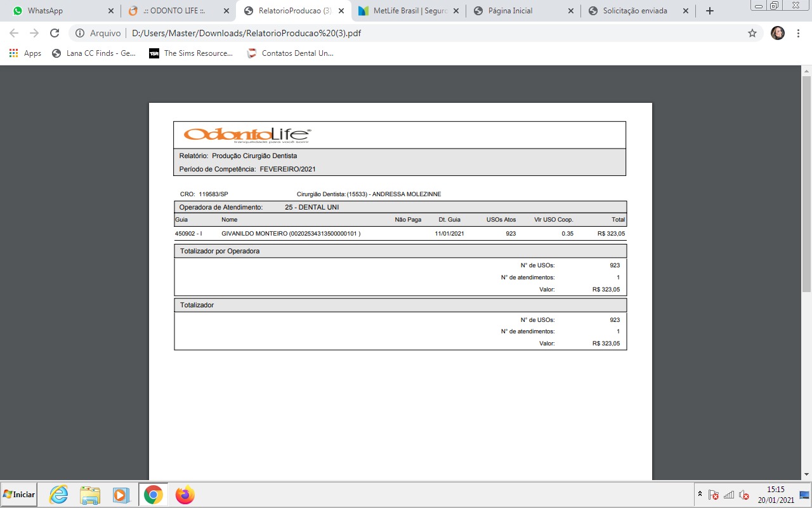Close the MetLife Brasil tab
This screenshot has width=812, height=508.
pos(456,11)
